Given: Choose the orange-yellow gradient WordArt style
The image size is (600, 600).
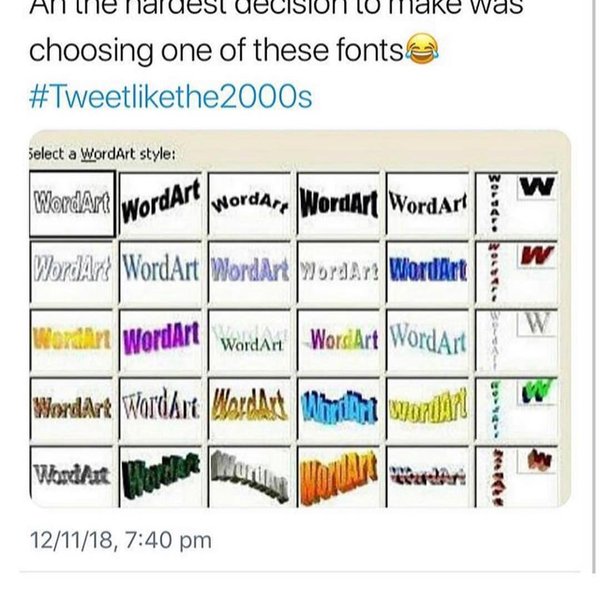Looking at the screenshot, I should coord(72,334).
